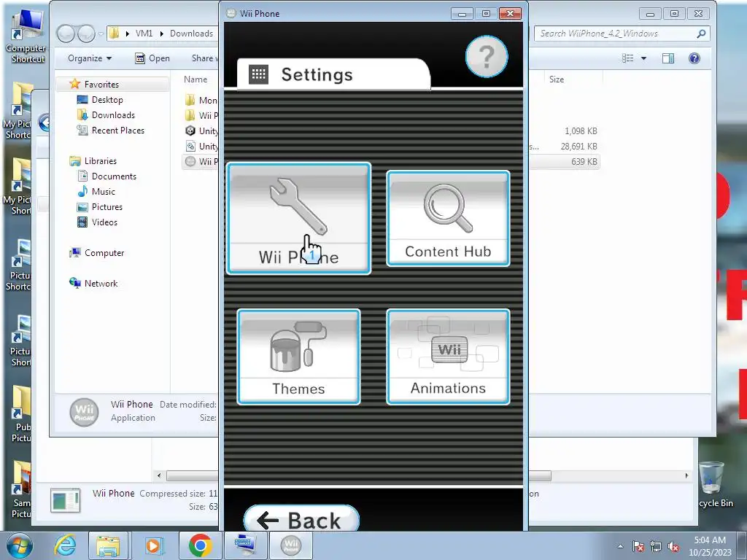Click the Wii Phone taskbar icon

pos(291,545)
